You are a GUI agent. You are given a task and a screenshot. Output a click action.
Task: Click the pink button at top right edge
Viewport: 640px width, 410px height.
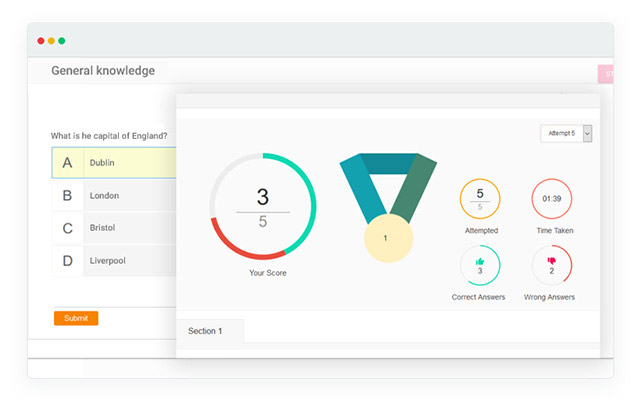click(x=605, y=74)
